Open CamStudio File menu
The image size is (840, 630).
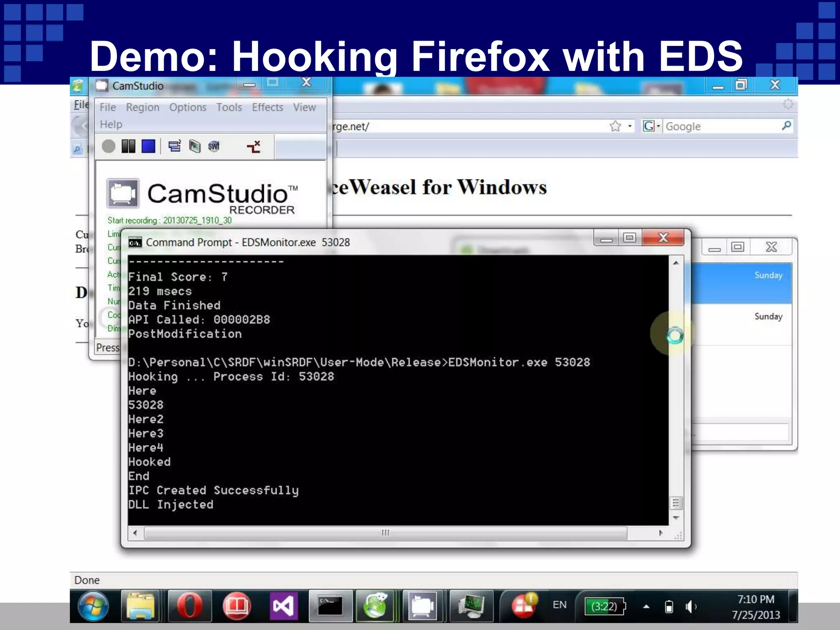point(108,107)
